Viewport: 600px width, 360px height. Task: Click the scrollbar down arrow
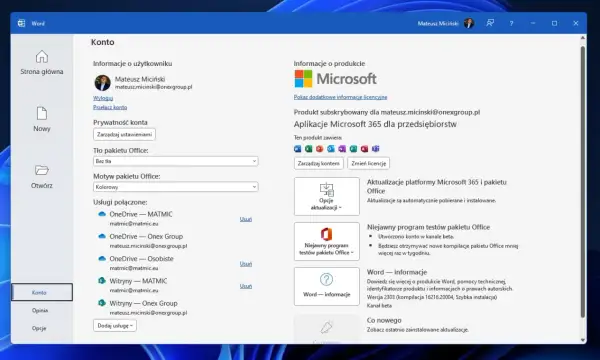point(583,340)
